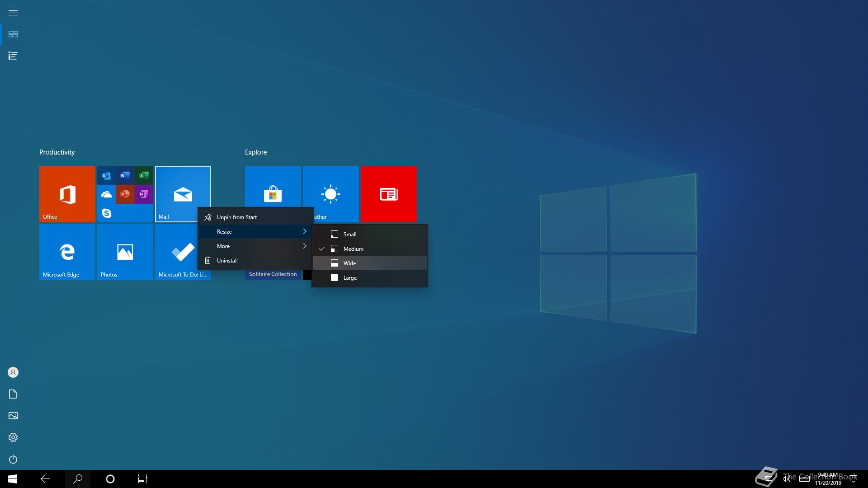Viewport: 868px width, 488px height.
Task: Open the OneDrive small tile
Action: point(106,194)
